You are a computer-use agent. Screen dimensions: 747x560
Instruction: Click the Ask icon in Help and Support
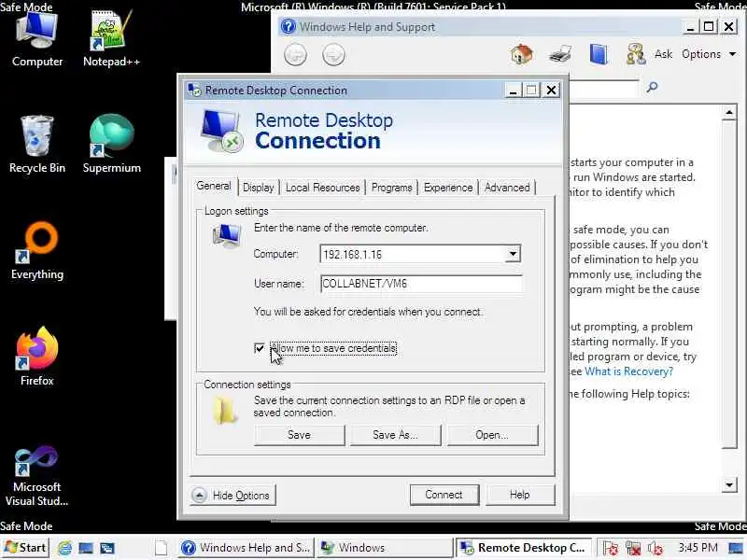click(636, 54)
